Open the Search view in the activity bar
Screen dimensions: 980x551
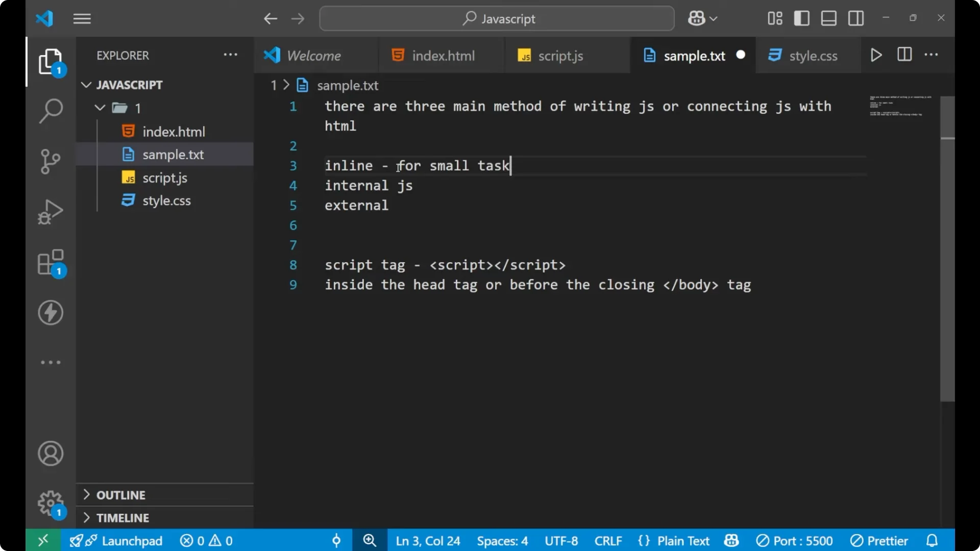[x=50, y=110]
